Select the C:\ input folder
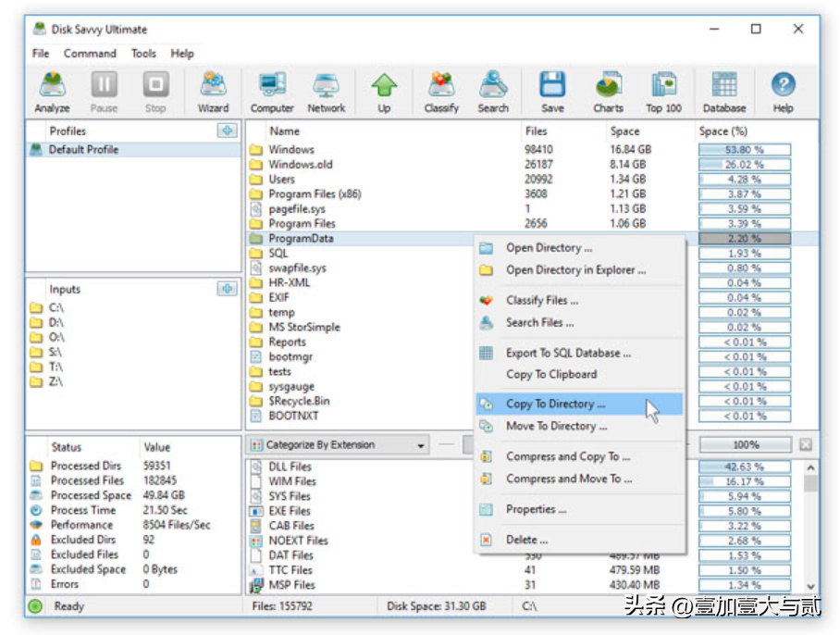Image resolution: width=840 pixels, height=635 pixels. coord(46,307)
